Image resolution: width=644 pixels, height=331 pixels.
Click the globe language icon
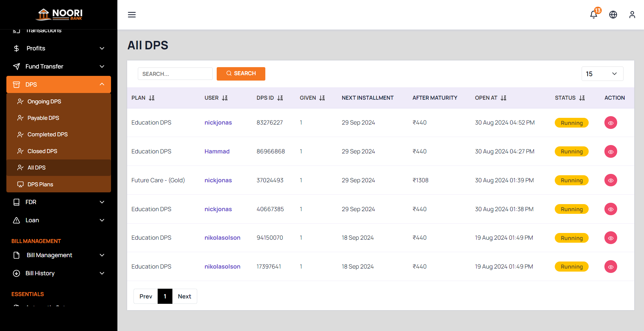point(613,15)
